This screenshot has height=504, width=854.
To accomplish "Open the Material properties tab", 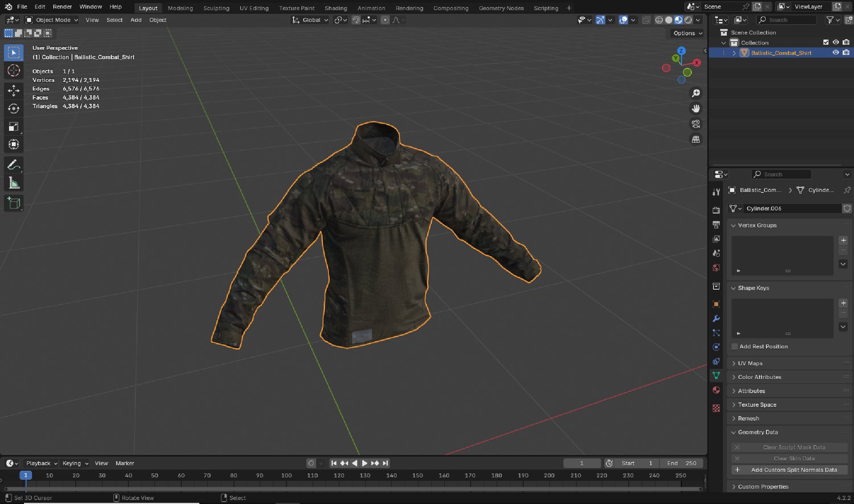I will (x=716, y=390).
